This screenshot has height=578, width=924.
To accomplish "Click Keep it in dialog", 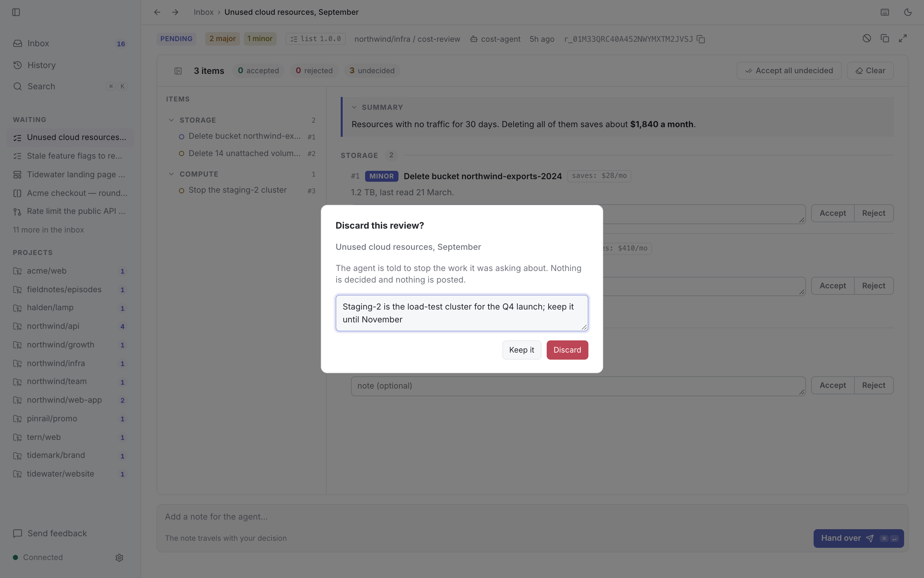I will pyautogui.click(x=522, y=350).
